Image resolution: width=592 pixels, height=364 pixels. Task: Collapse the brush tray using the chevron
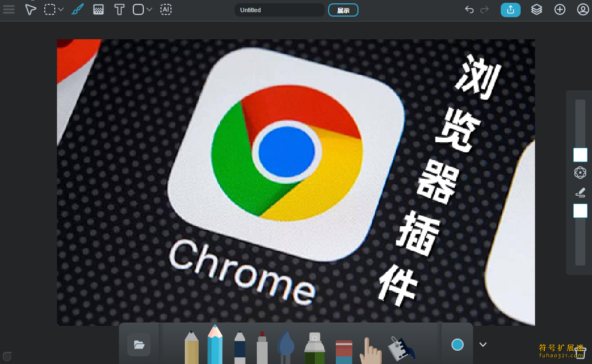tap(483, 345)
